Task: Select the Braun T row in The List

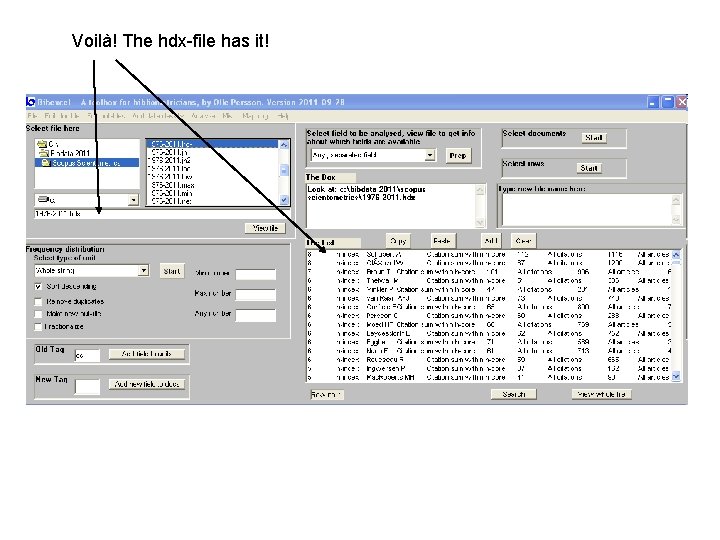Action: click(489, 272)
